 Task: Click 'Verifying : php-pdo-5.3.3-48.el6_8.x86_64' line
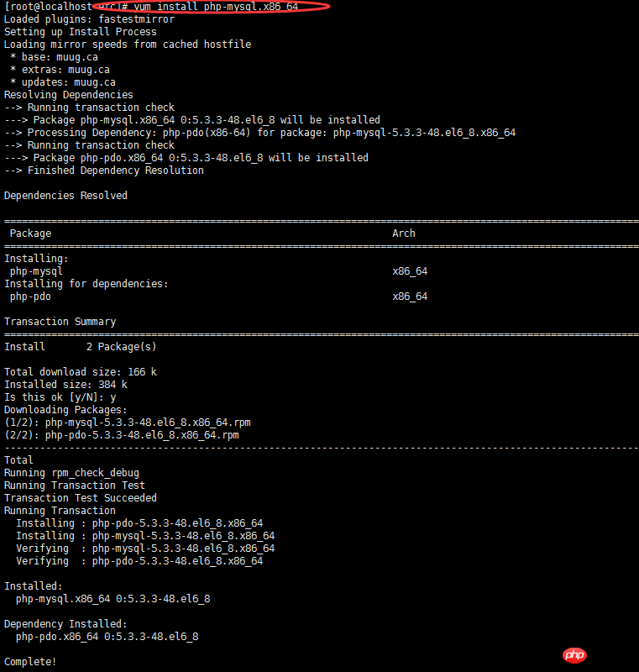pos(139,561)
